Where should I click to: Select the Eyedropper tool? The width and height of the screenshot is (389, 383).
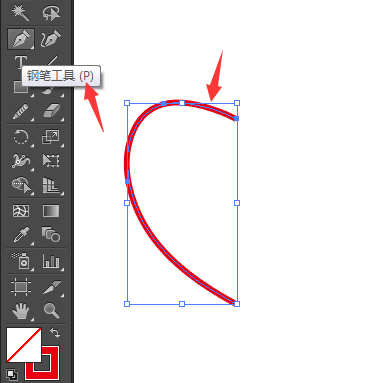21,235
